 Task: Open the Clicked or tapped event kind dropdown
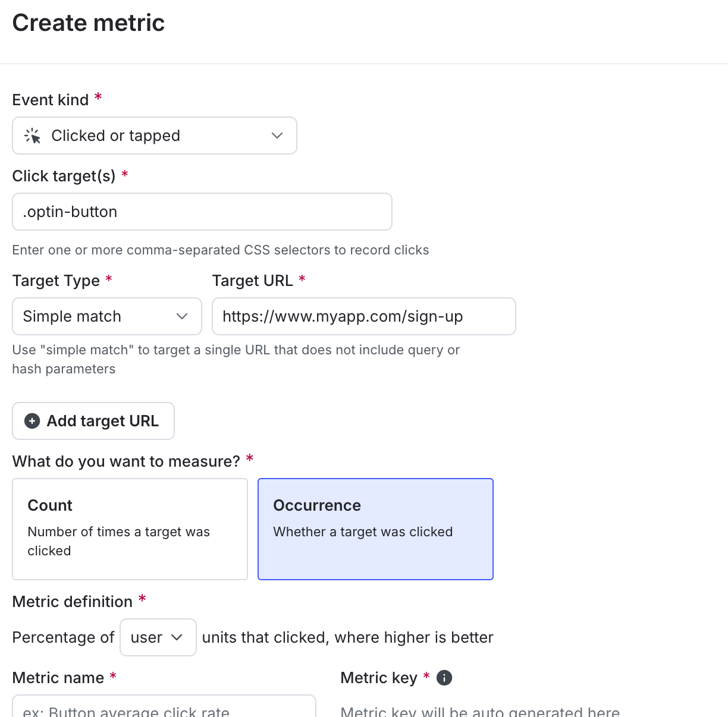[x=155, y=136]
